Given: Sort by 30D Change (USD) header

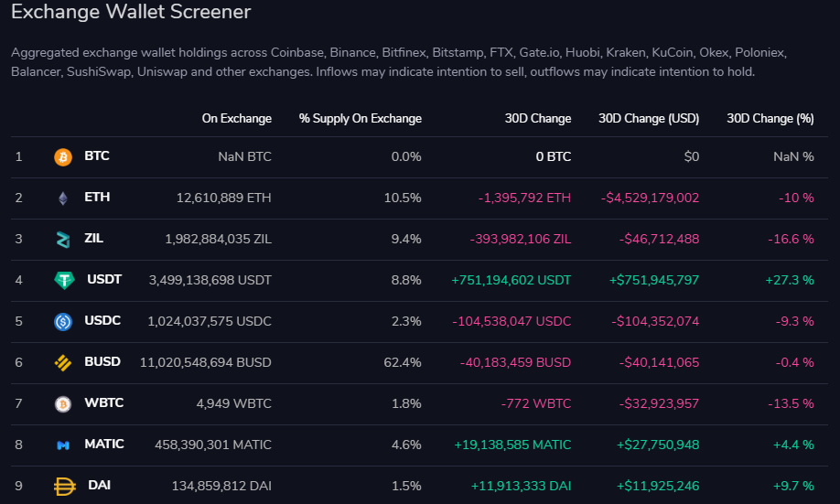Looking at the screenshot, I should (x=648, y=118).
